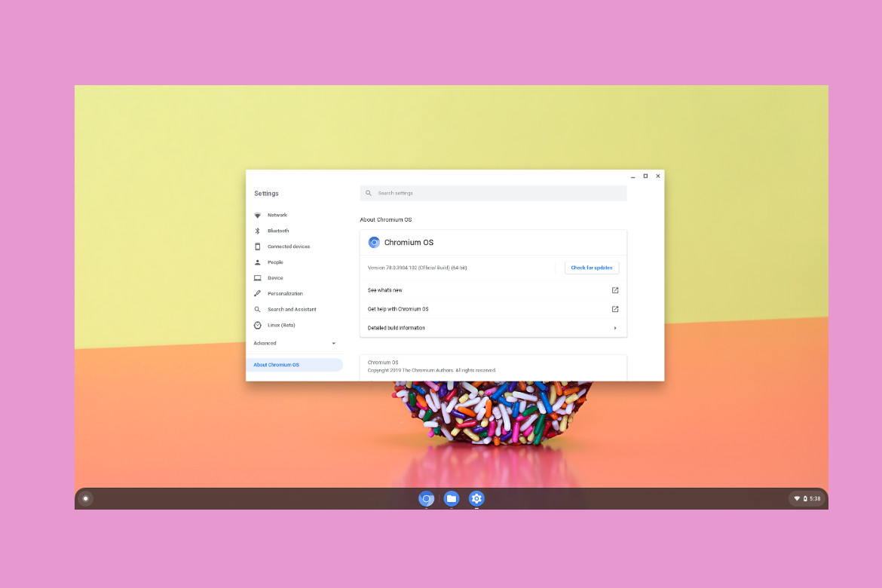Image resolution: width=882 pixels, height=588 pixels.
Task: Open the Bluetooth settings section
Action: tap(278, 231)
